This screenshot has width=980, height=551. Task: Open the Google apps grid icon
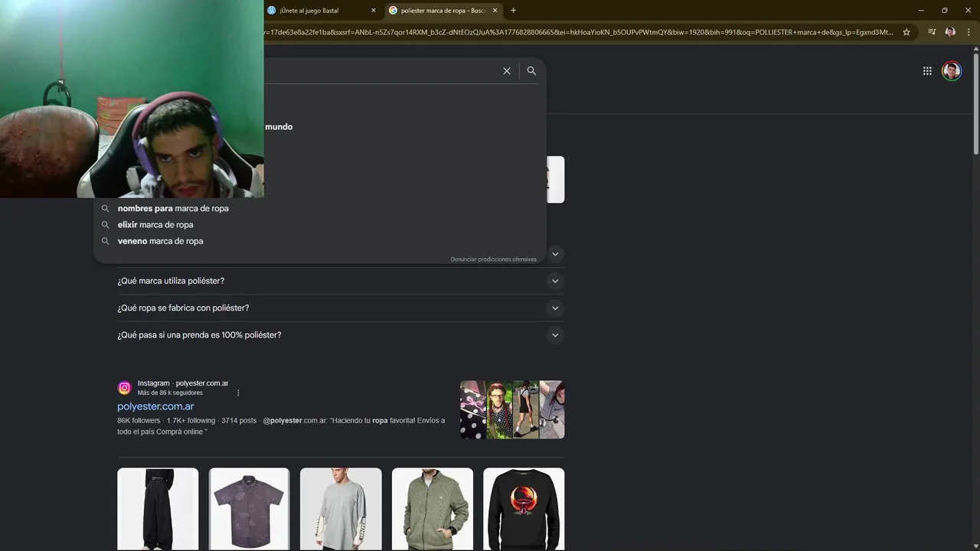(x=927, y=71)
